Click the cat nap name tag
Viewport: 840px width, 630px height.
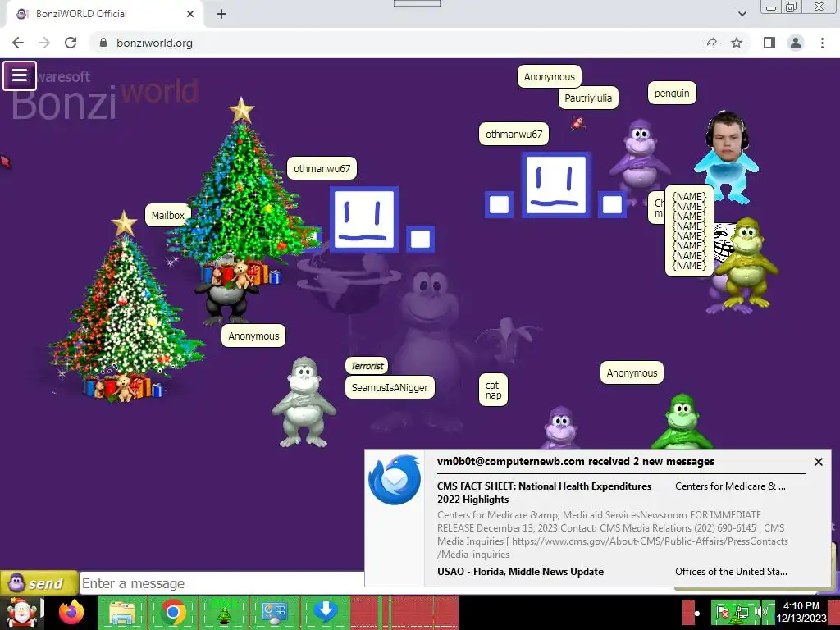[x=493, y=390]
